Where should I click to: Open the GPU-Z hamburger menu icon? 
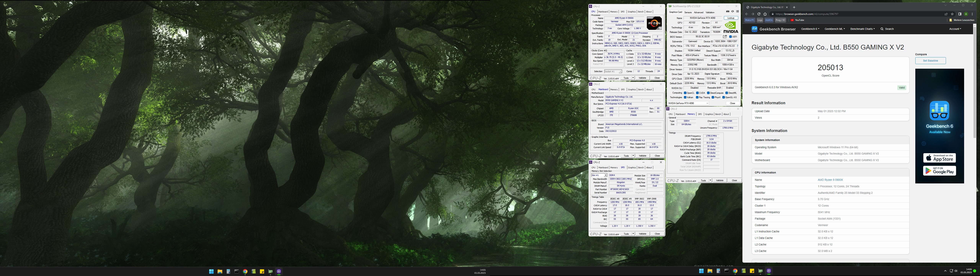tap(737, 11)
